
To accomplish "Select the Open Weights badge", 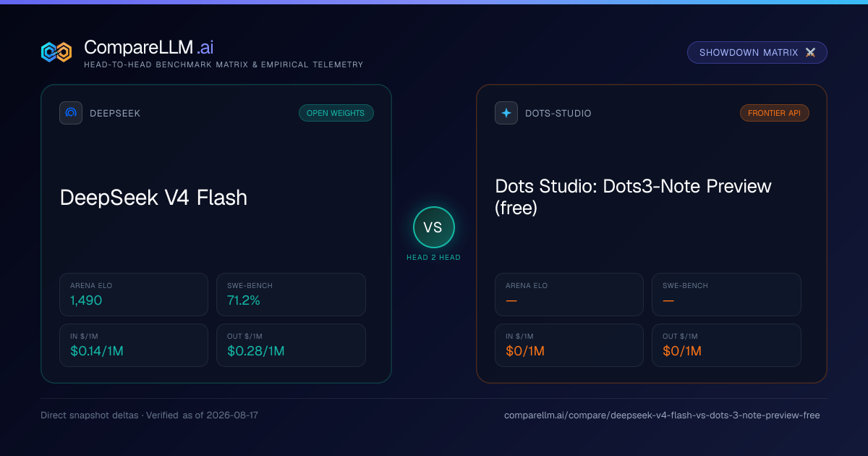I will click(x=336, y=113).
